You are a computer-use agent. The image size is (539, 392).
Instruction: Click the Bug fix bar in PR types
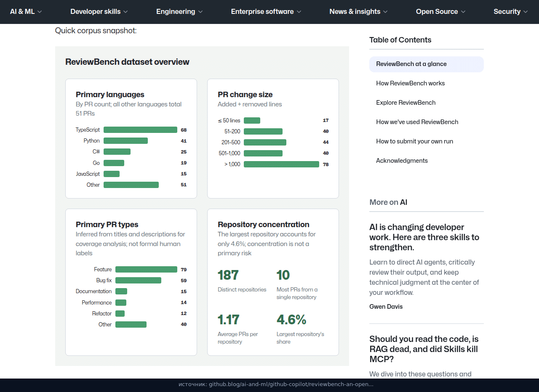pyautogui.click(x=138, y=281)
